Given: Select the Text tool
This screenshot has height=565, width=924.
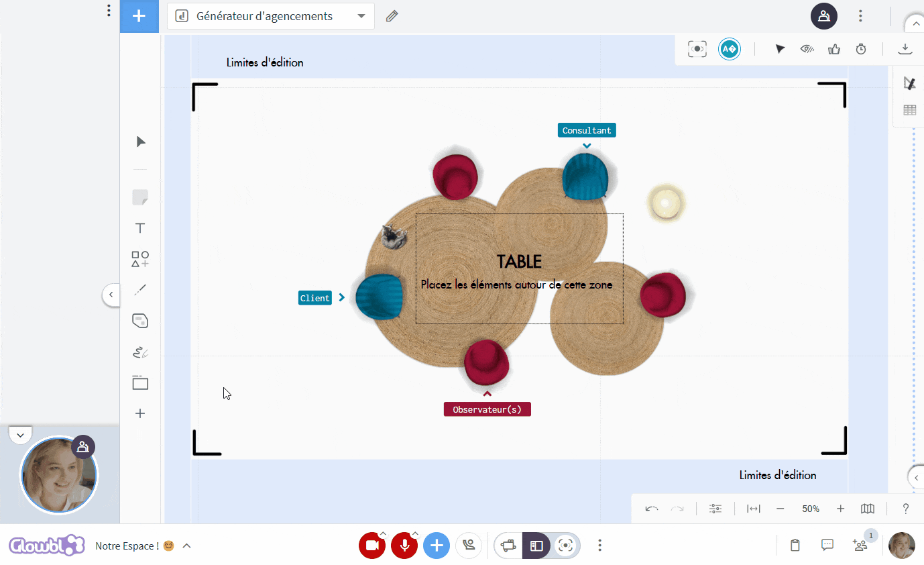Looking at the screenshot, I should 140,228.
